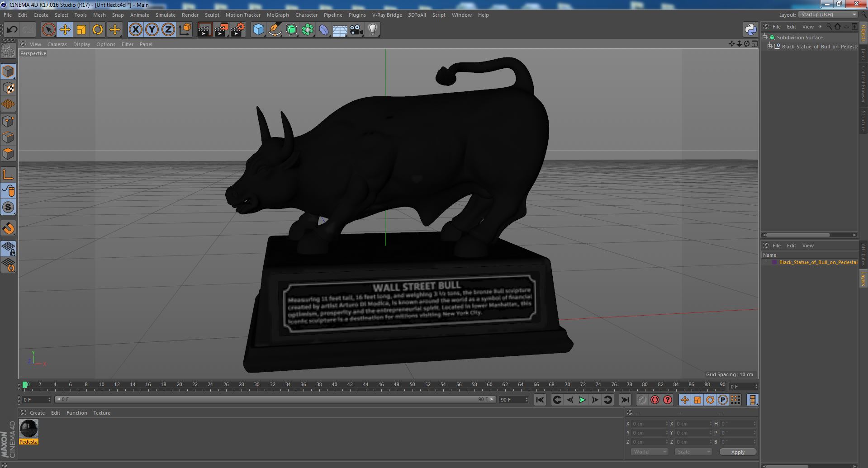
Task: Open material manager Texture menu
Action: click(102, 413)
